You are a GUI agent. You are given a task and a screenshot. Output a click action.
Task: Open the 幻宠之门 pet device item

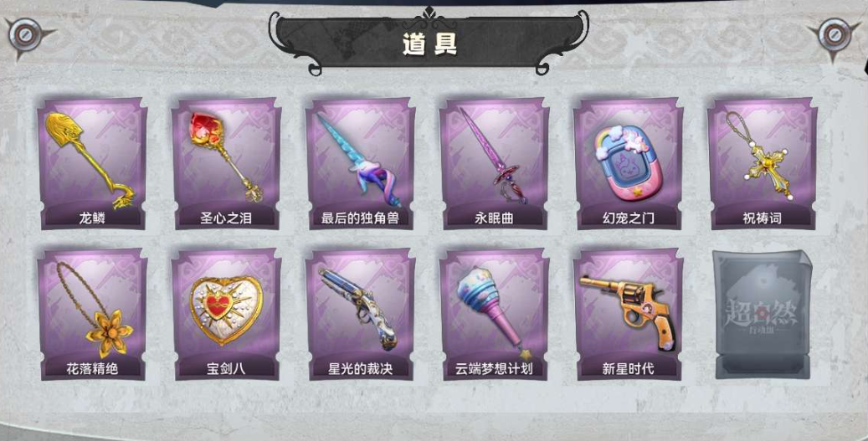click(x=629, y=164)
